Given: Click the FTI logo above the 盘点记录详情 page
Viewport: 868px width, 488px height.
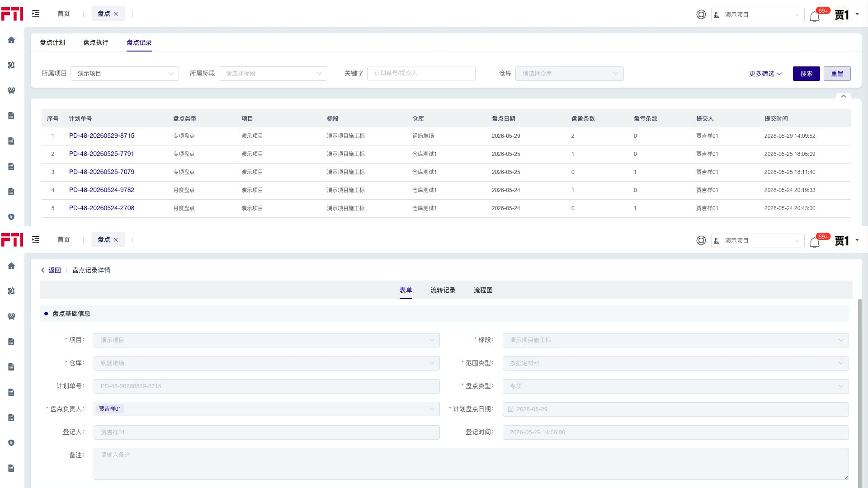Looking at the screenshot, I should point(12,239).
